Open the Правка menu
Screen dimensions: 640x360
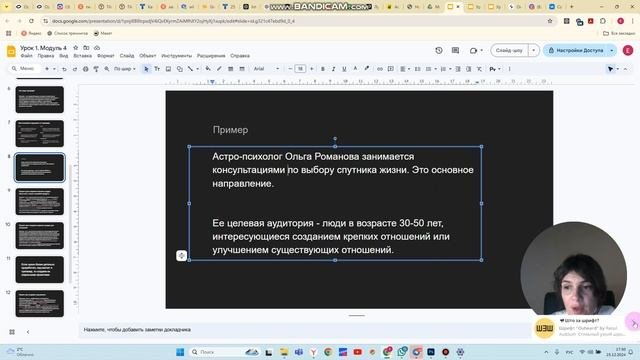[46, 56]
